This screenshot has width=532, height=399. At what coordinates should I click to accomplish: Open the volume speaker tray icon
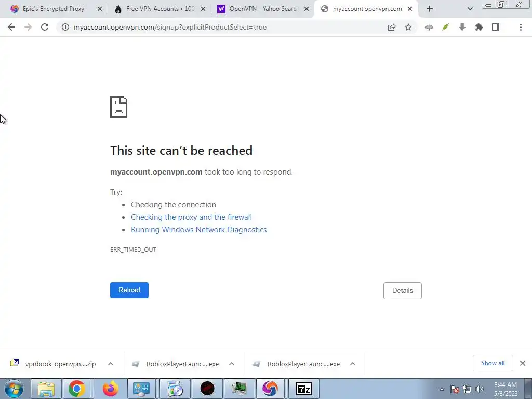[x=479, y=389]
